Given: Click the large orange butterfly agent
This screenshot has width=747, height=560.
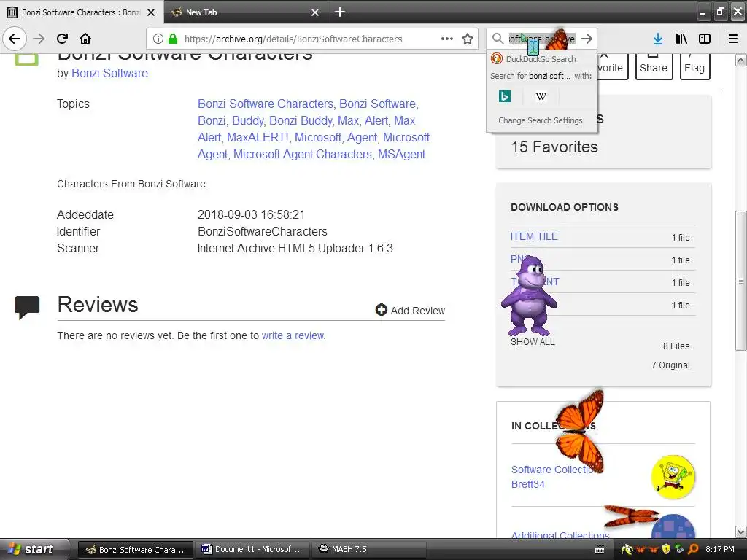Looking at the screenshot, I should click(x=580, y=432).
